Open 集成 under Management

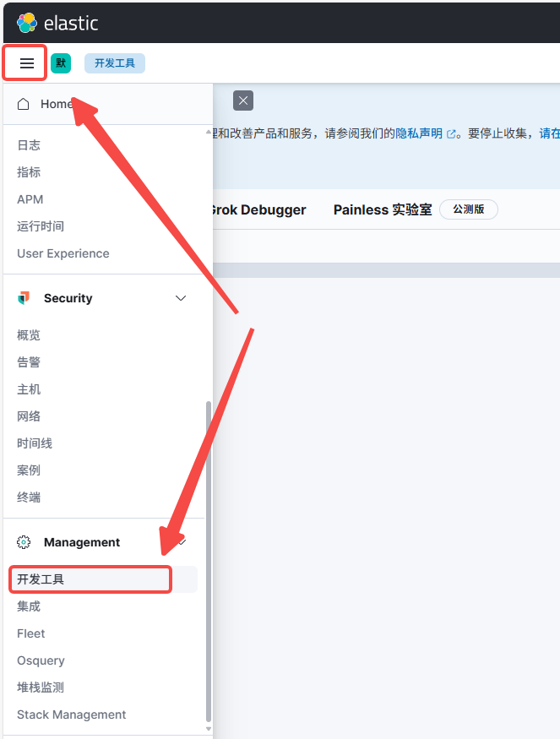tap(29, 606)
